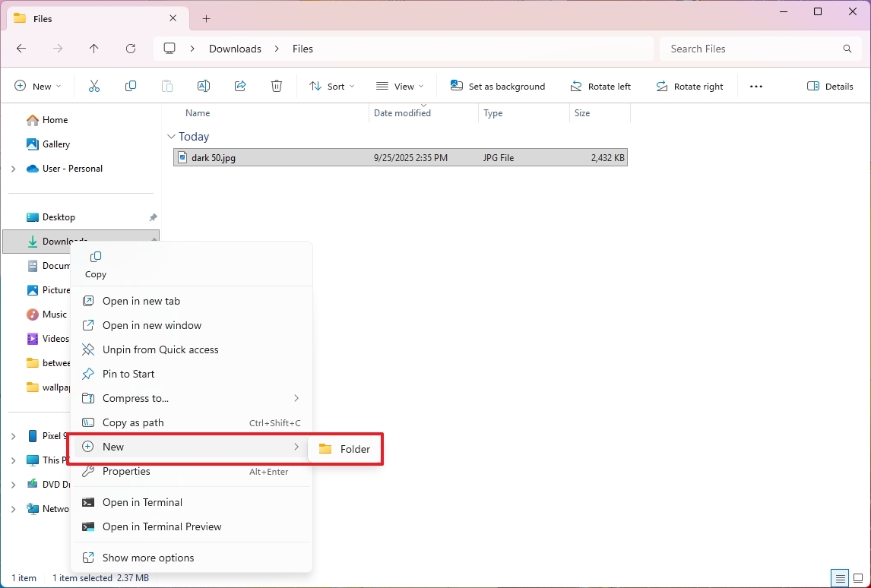Refresh the current folder

coord(131,49)
